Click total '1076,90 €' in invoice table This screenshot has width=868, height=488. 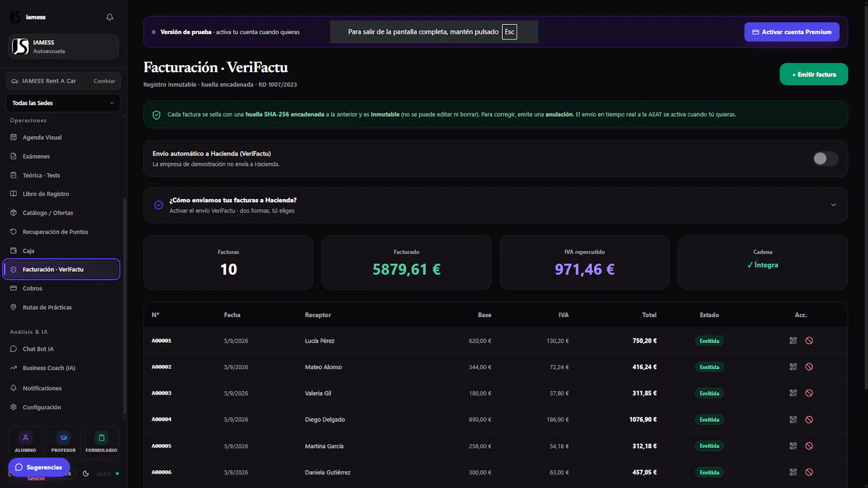[x=643, y=420]
